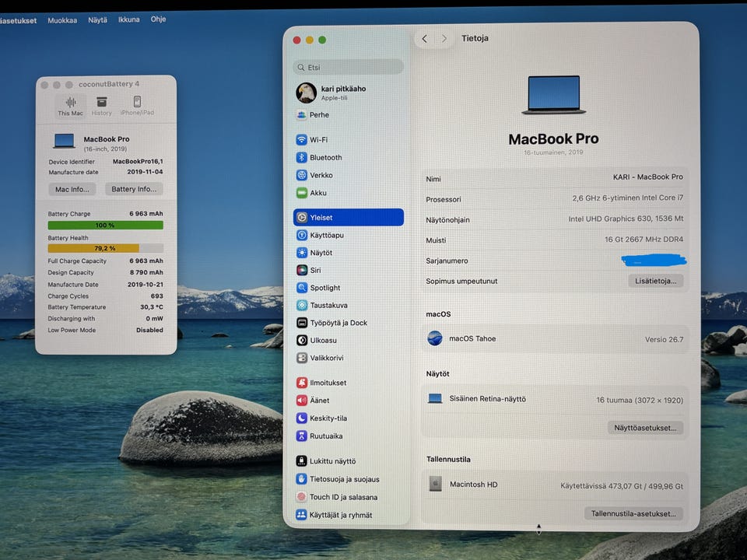The height and width of the screenshot is (560, 747).
Task: Open Ohje help menu
Action: [158, 19]
